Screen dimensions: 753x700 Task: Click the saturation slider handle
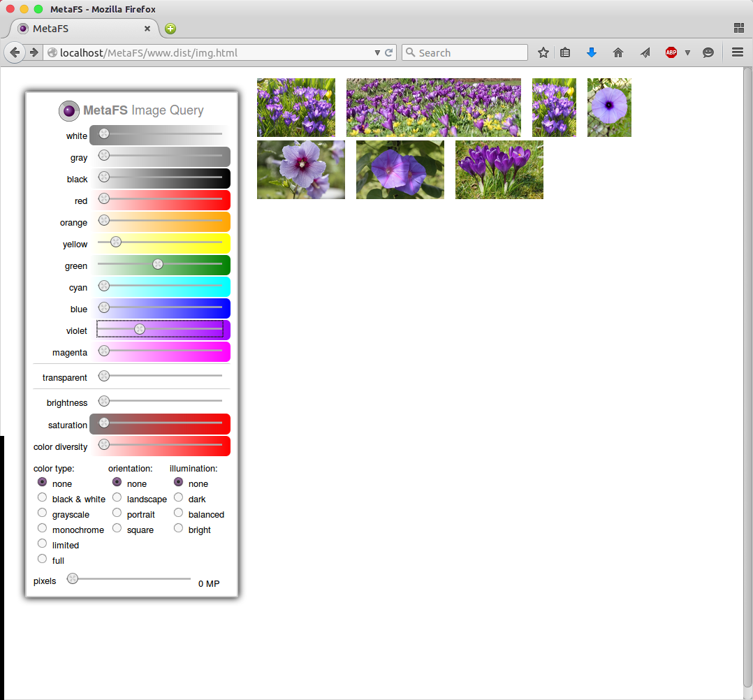[x=103, y=423]
